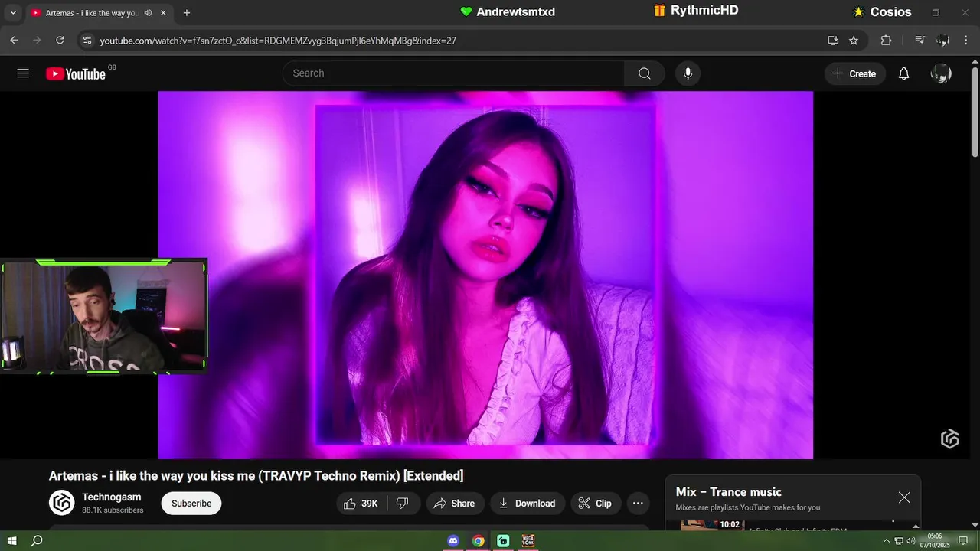Go back in browser history
This screenshot has width=980, height=551.
pos(14,41)
